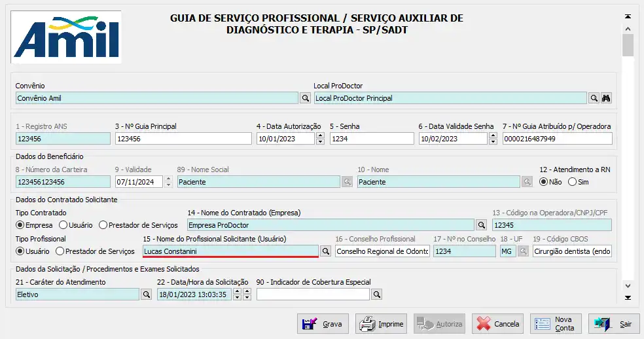644x339 pixels.
Task: Save the form with Grava button
Action: pos(323,324)
